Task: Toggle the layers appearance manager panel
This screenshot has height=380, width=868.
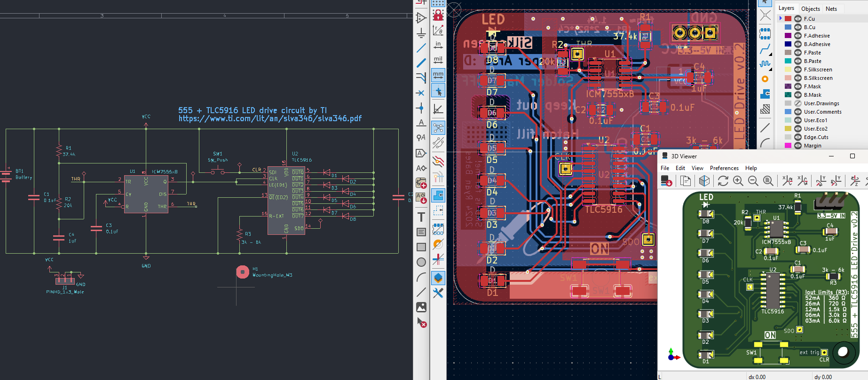Action: coord(438,278)
